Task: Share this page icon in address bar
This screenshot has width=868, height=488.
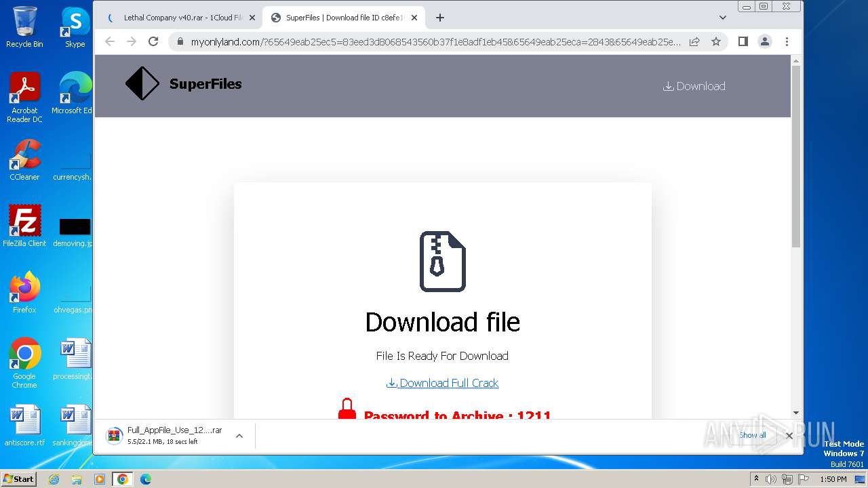Action: pyautogui.click(x=694, y=41)
